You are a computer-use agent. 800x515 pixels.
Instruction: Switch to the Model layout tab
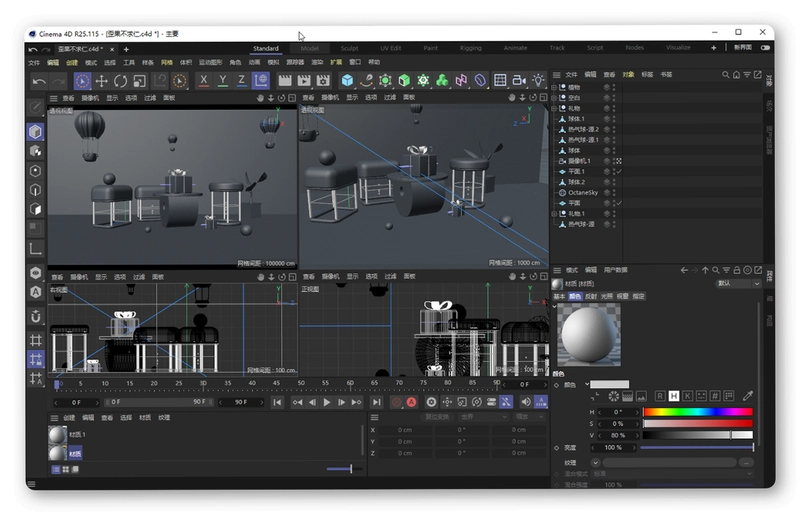pyautogui.click(x=309, y=48)
